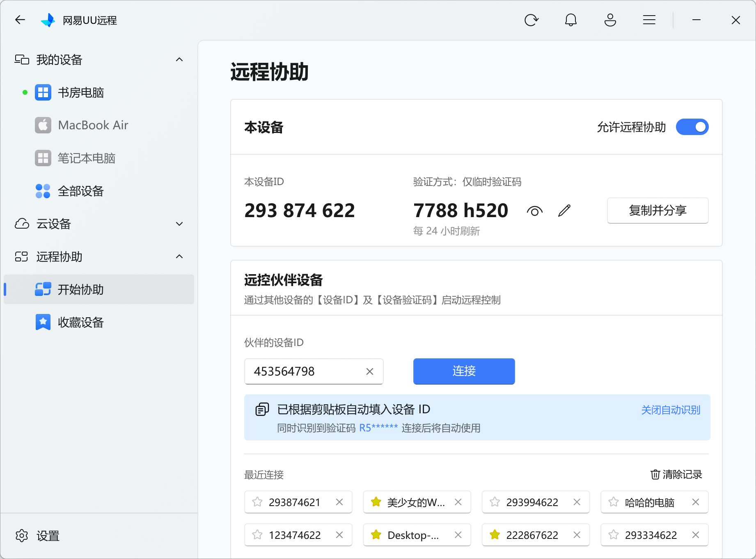Open 全部设备 list
This screenshot has width=756, height=559.
pyautogui.click(x=99, y=191)
